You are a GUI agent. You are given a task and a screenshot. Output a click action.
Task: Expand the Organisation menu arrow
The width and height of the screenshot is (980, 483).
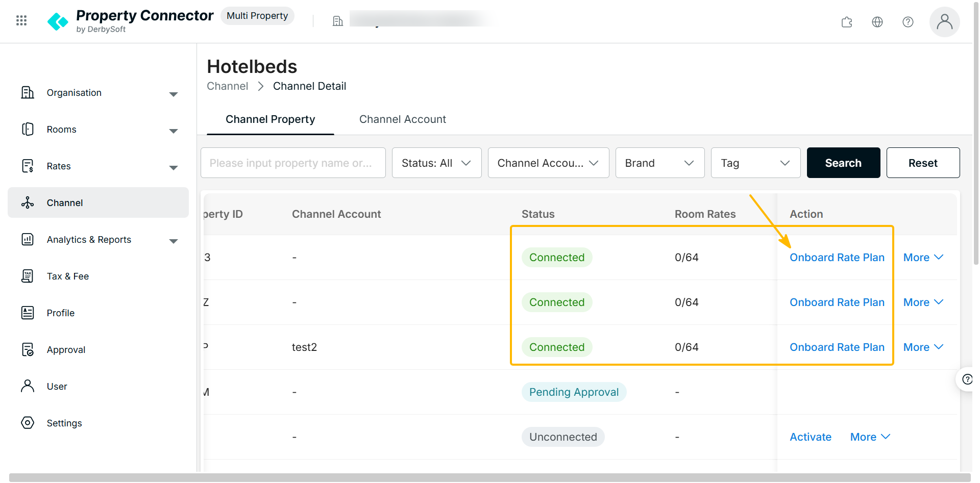tap(174, 94)
